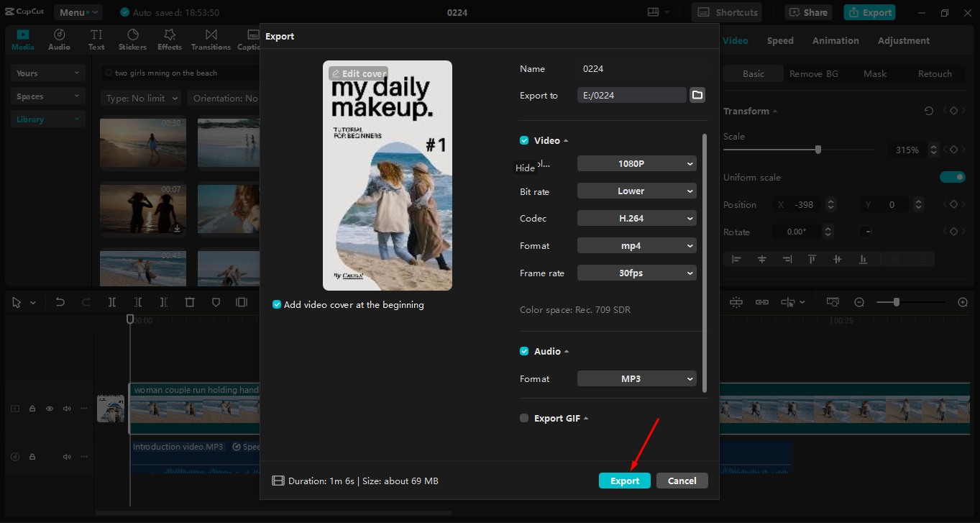Open the audio Format dropdown showing MP3

tap(637, 378)
